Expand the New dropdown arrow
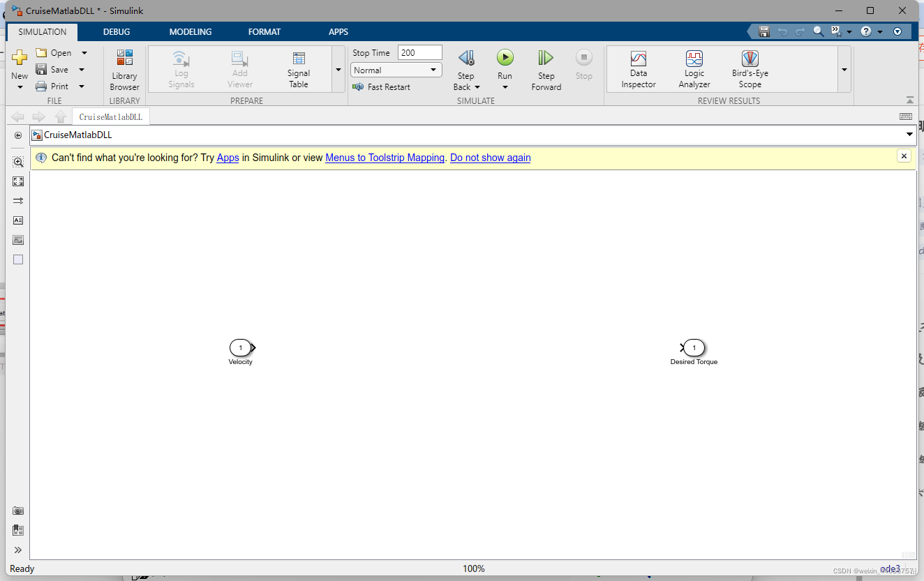The image size is (924, 581). pos(20,87)
